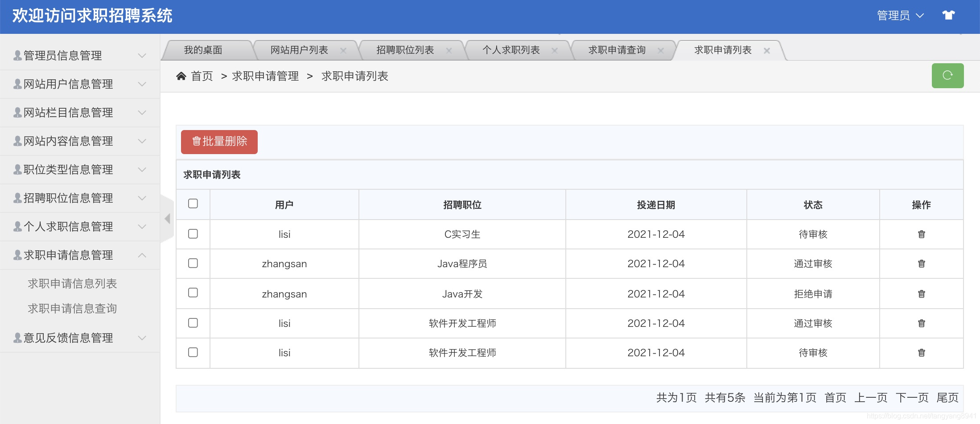This screenshot has height=424, width=980.
Task: Expand 个人求职信息管理 menu chevron
Action: [x=142, y=227]
